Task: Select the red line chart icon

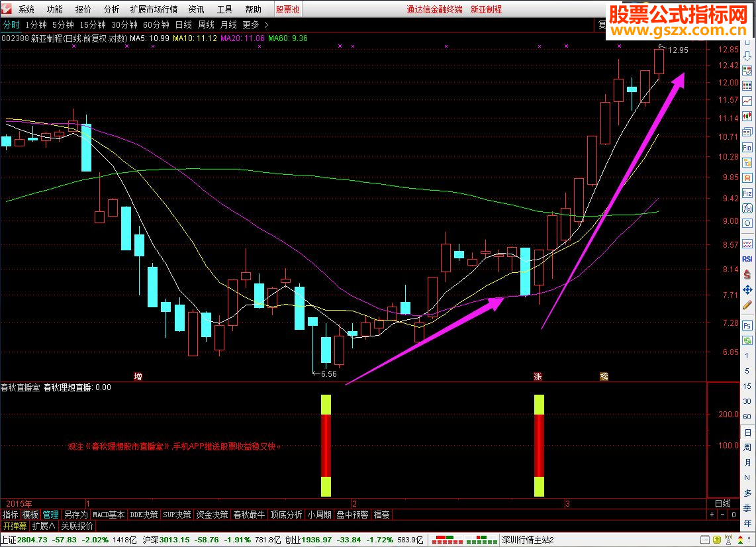Action: (747, 101)
